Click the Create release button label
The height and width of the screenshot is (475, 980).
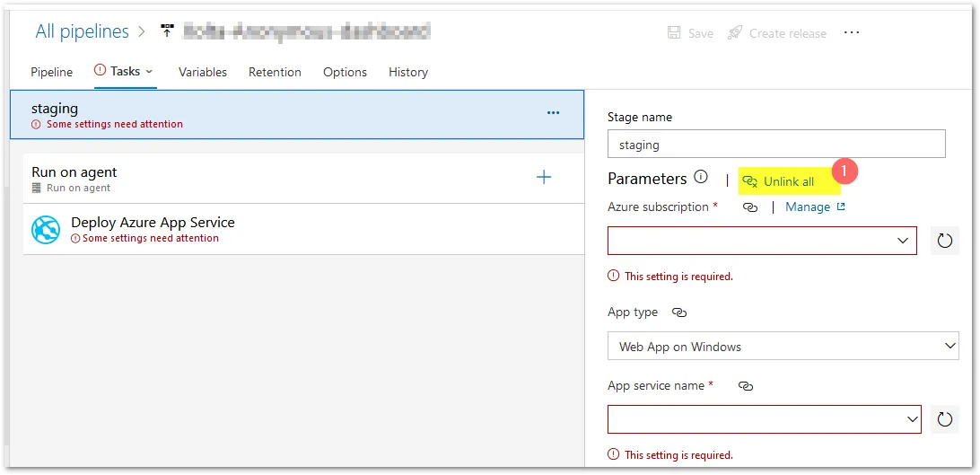(788, 34)
